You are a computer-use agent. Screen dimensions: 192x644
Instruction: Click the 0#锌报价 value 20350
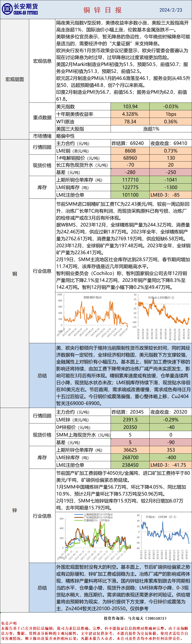click(x=130, y=427)
